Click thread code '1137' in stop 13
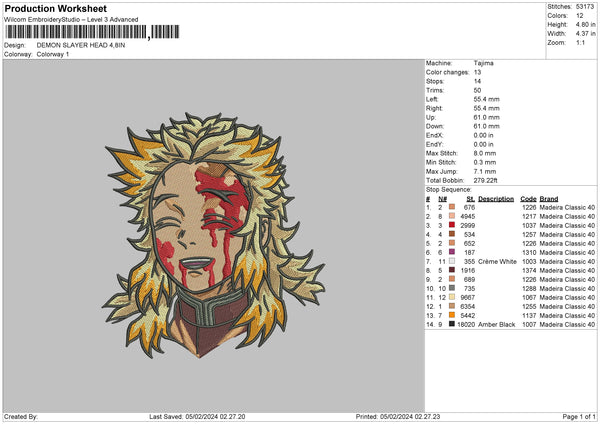Image resolution: width=600 pixels, height=424 pixels. (529, 315)
